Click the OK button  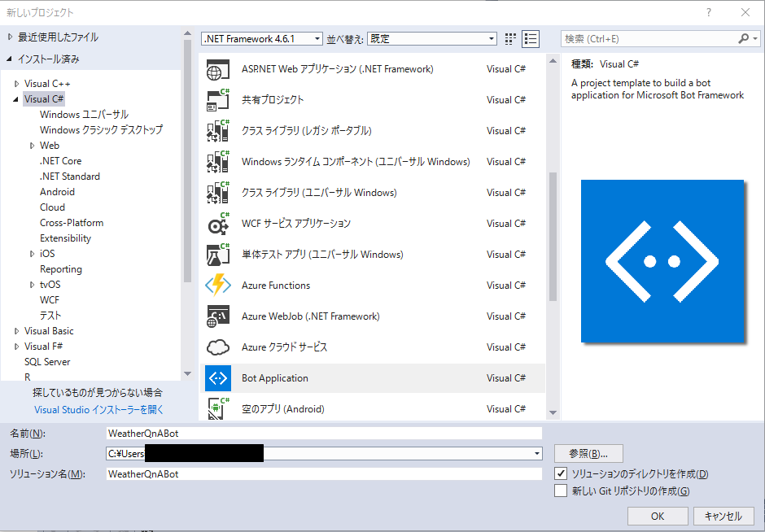coord(658,516)
